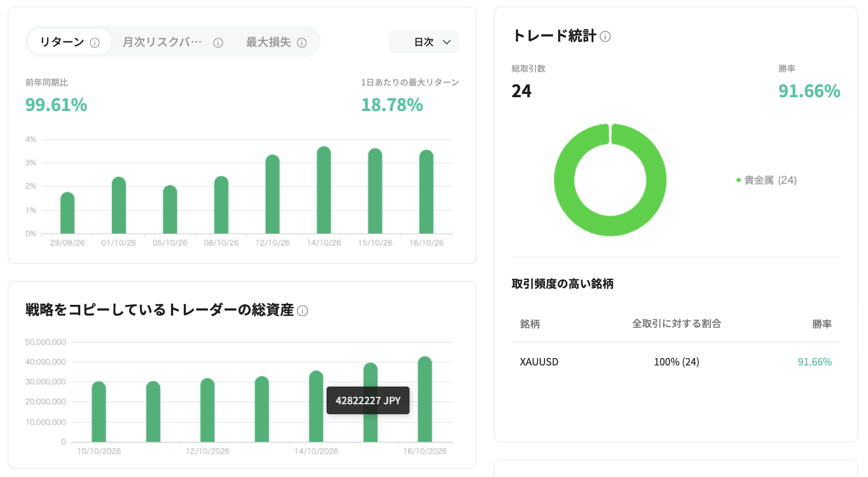This screenshot has height=477, width=868.
Task: Click the 貴金属 (24) legend entry
Action: (767, 180)
